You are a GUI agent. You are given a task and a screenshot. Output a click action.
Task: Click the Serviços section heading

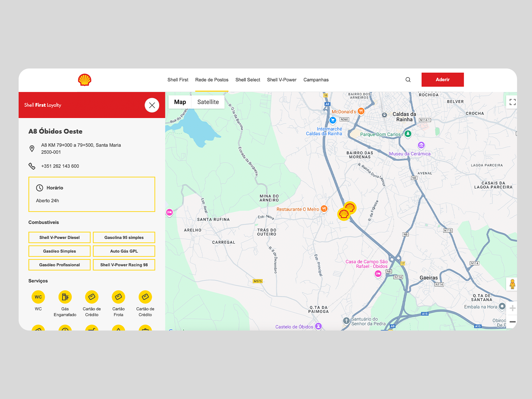coord(38,281)
